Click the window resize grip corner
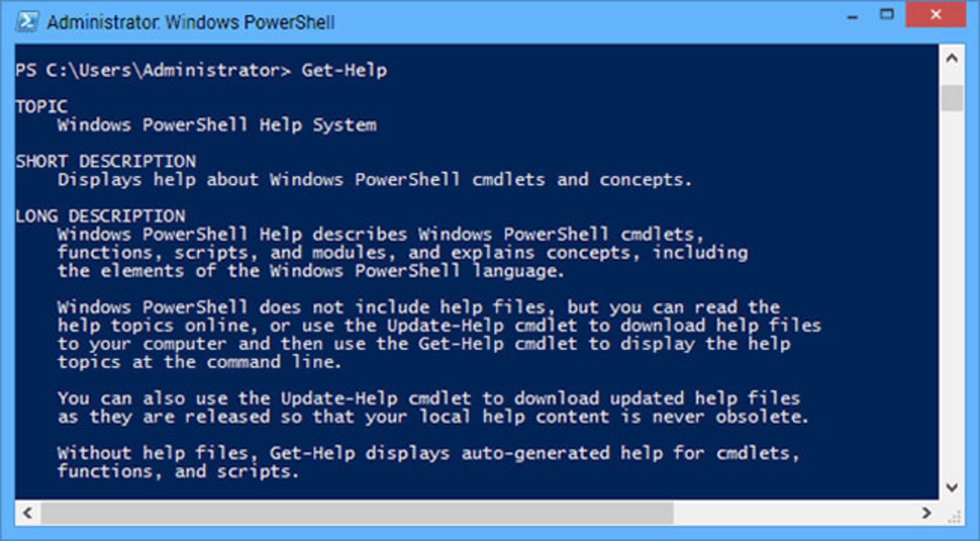This screenshot has height=541, width=980. tap(953, 518)
